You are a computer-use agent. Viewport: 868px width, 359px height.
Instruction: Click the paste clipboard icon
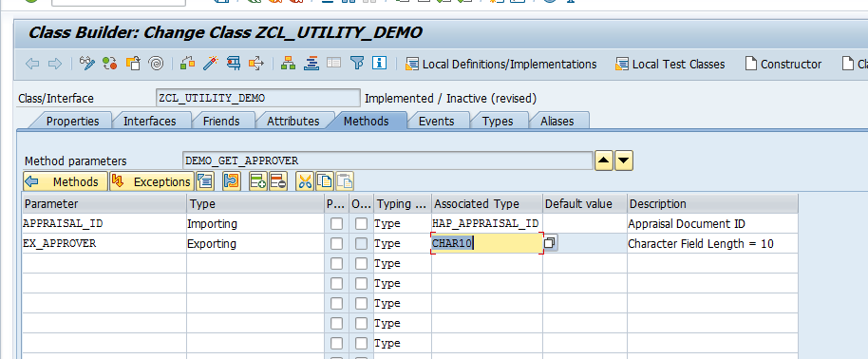click(x=345, y=181)
